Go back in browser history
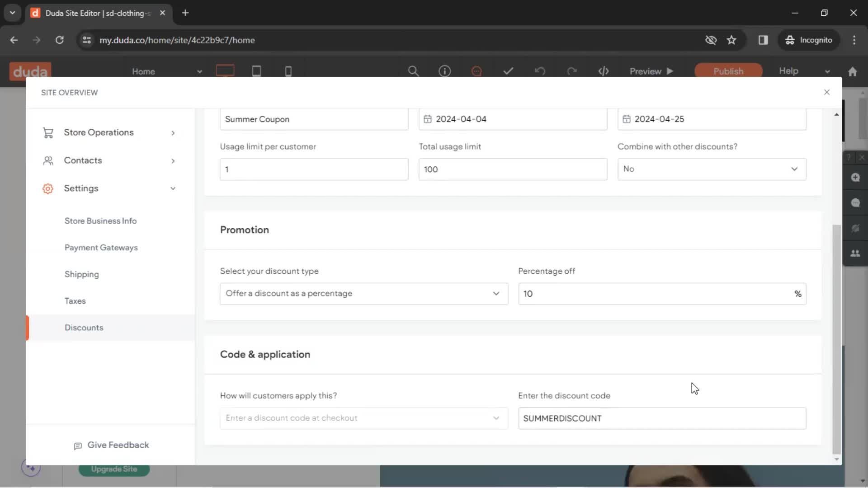Viewport: 868px width, 488px height. point(14,40)
